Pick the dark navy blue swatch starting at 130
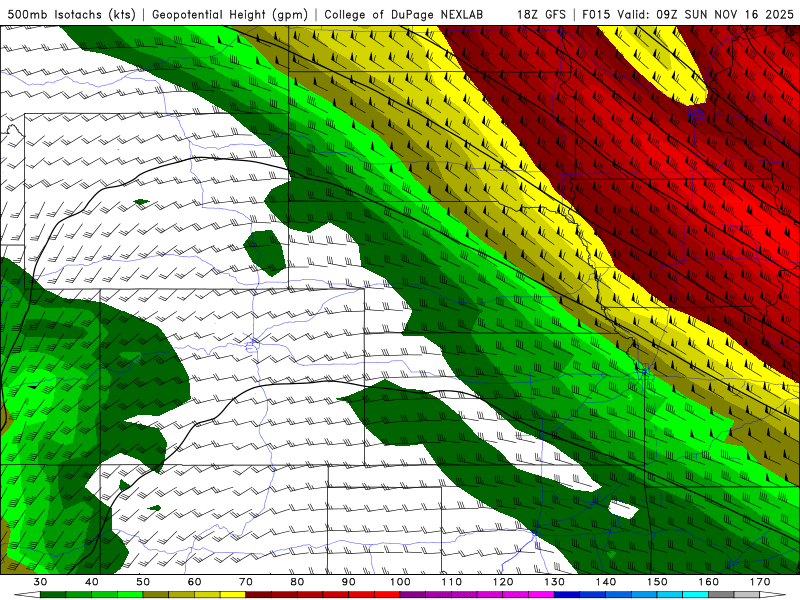Viewport: 800px width, 600px height. [x=567, y=594]
